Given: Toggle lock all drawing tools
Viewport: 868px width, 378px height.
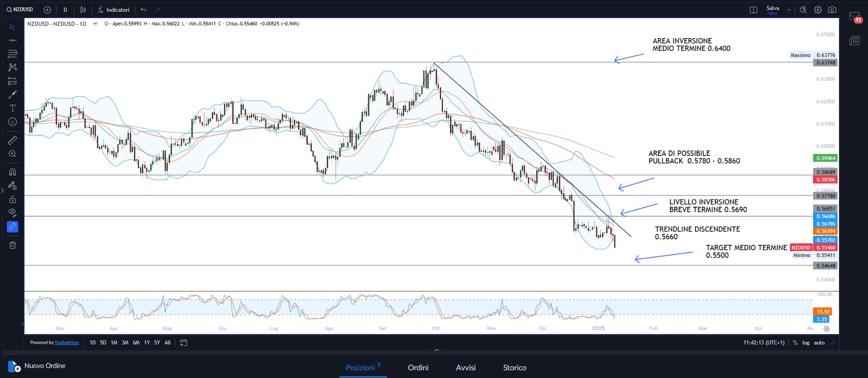Looking at the screenshot, I should (x=12, y=199).
